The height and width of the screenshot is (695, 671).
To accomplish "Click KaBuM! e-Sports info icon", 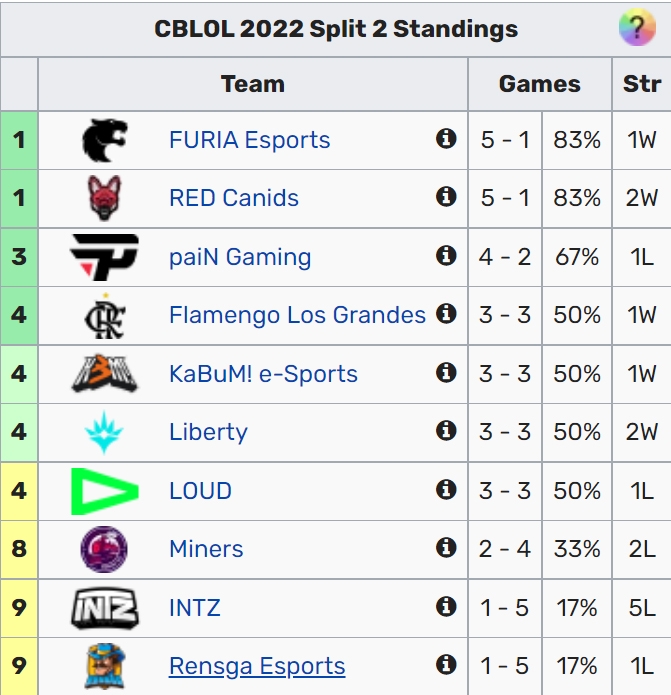I will [446, 372].
